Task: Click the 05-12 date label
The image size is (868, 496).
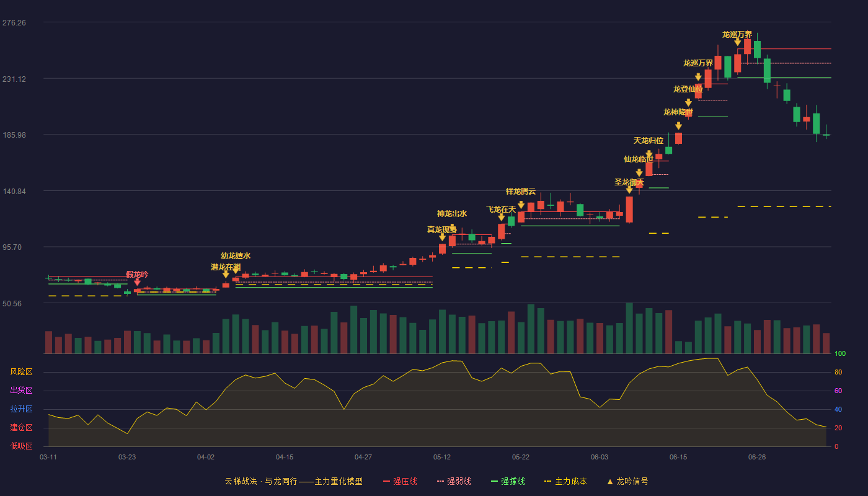Action: pos(442,457)
